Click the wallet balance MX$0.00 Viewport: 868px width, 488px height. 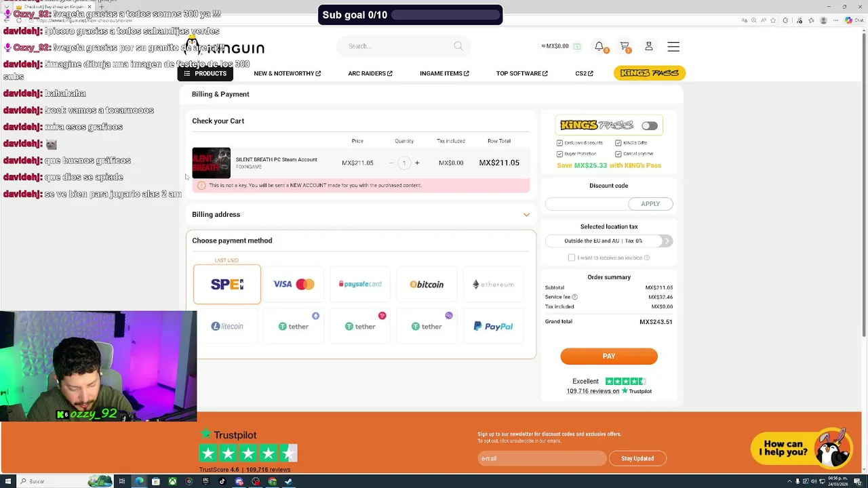(555, 46)
